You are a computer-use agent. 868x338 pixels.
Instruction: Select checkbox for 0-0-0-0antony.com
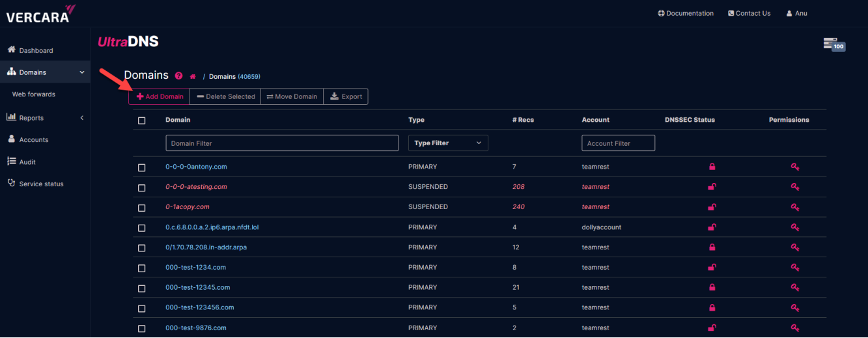(x=142, y=167)
